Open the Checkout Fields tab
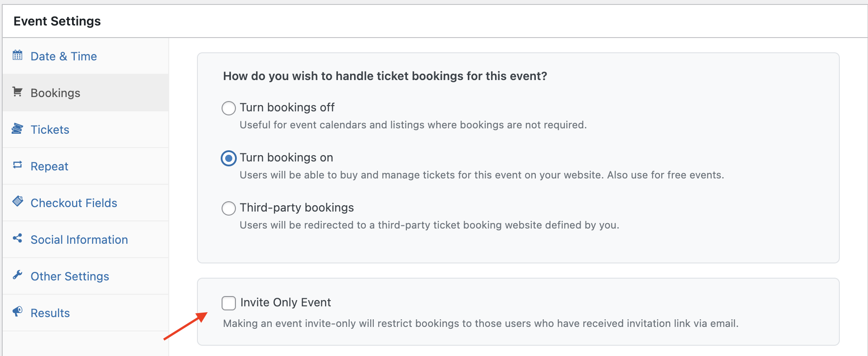The width and height of the screenshot is (868, 356). pyautogui.click(x=74, y=203)
